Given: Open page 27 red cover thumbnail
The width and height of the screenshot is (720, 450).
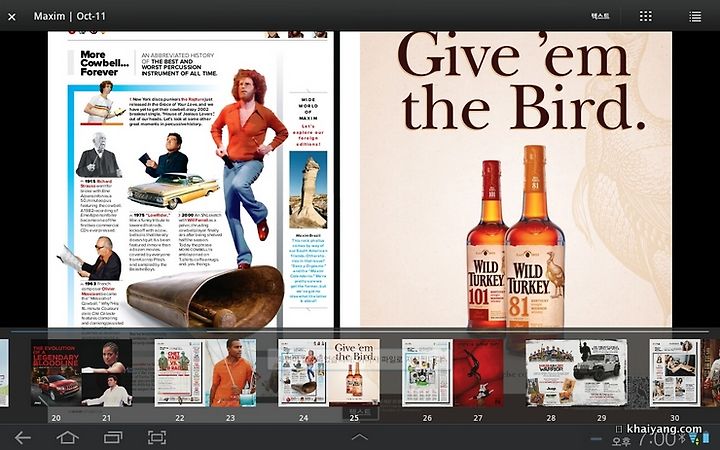Looking at the screenshot, I should [x=478, y=373].
